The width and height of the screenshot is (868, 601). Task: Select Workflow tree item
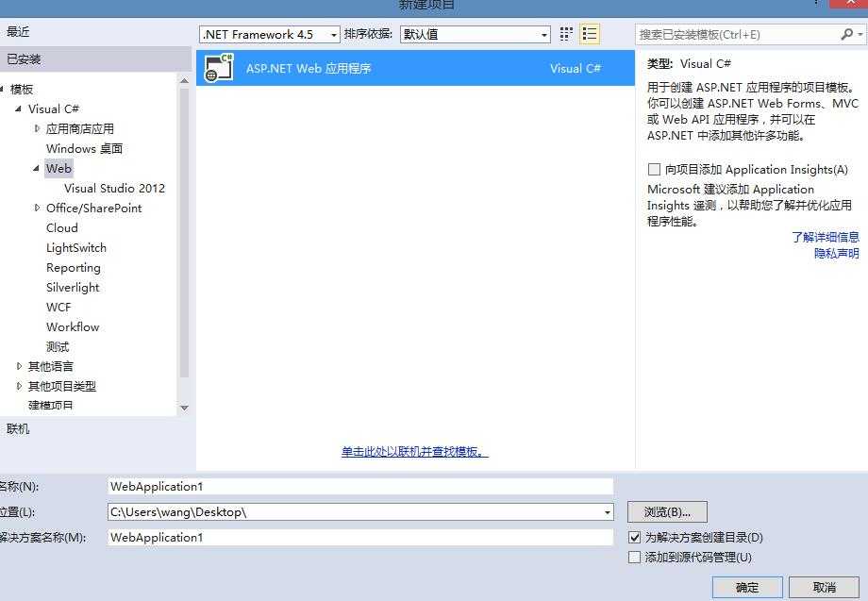click(x=73, y=326)
